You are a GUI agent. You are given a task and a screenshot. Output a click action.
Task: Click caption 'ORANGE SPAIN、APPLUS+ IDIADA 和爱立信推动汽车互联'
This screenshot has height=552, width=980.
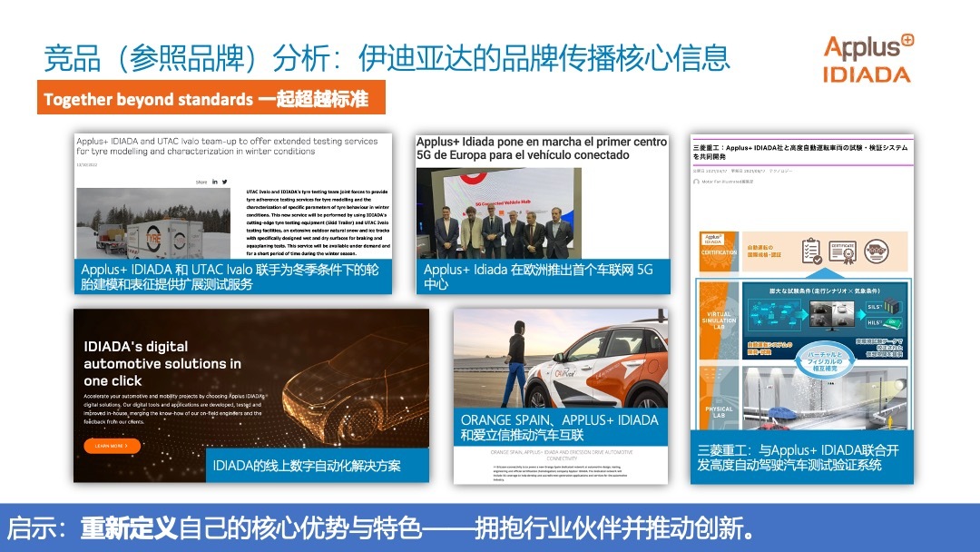click(x=560, y=427)
